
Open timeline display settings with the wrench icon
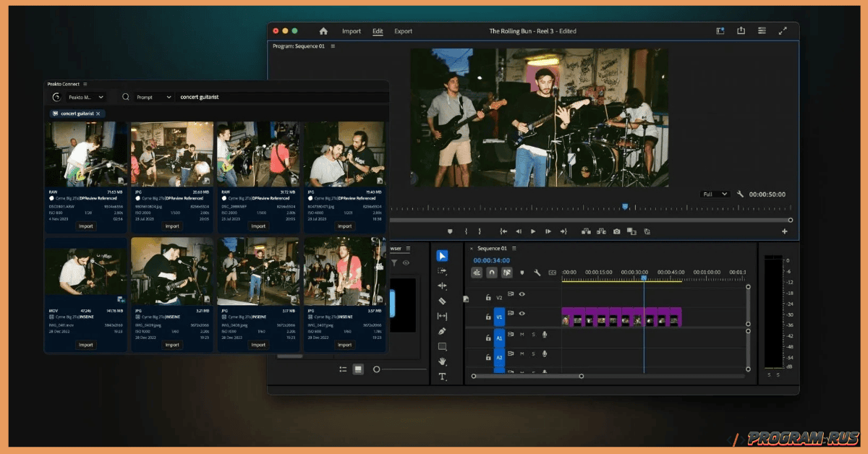pyautogui.click(x=537, y=273)
